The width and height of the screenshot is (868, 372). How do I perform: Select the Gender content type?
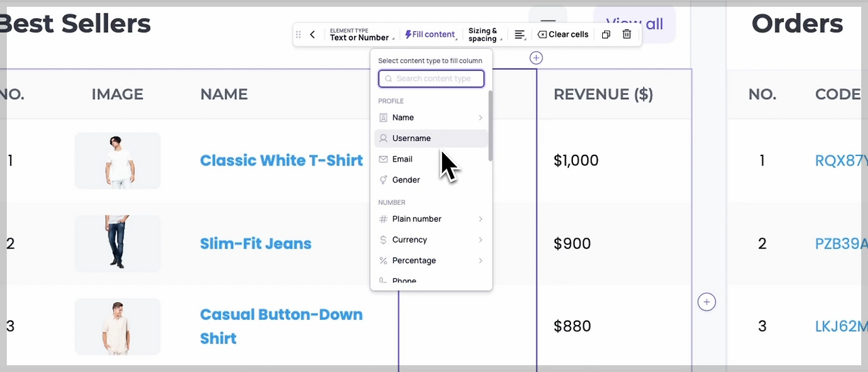click(x=431, y=180)
